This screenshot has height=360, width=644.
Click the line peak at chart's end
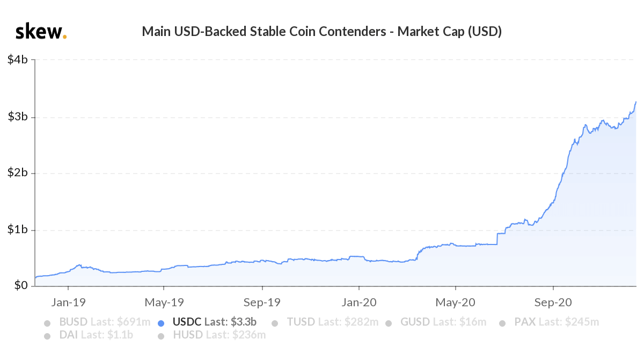point(636,102)
